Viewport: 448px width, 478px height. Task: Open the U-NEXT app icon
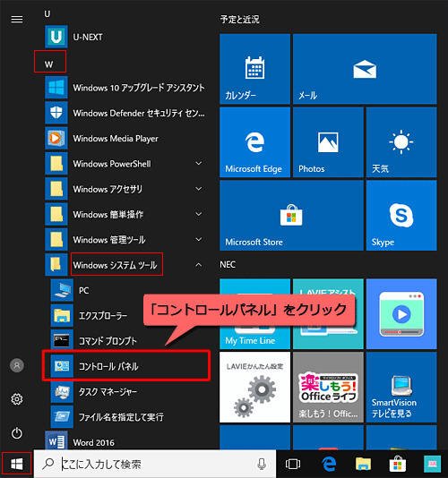(56, 37)
